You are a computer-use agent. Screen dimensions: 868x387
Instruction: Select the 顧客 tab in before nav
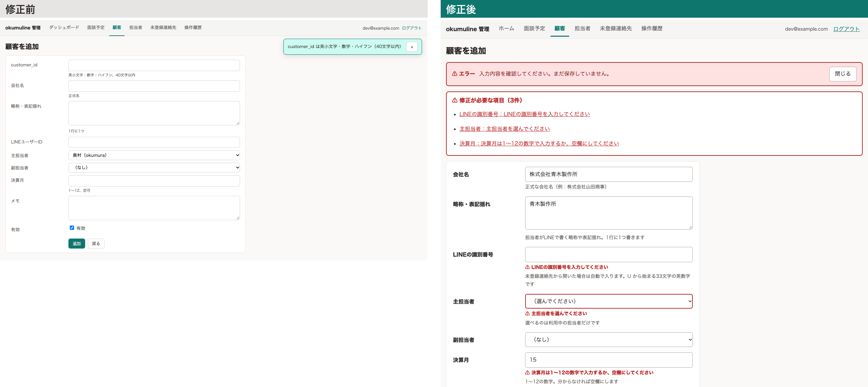tap(117, 28)
